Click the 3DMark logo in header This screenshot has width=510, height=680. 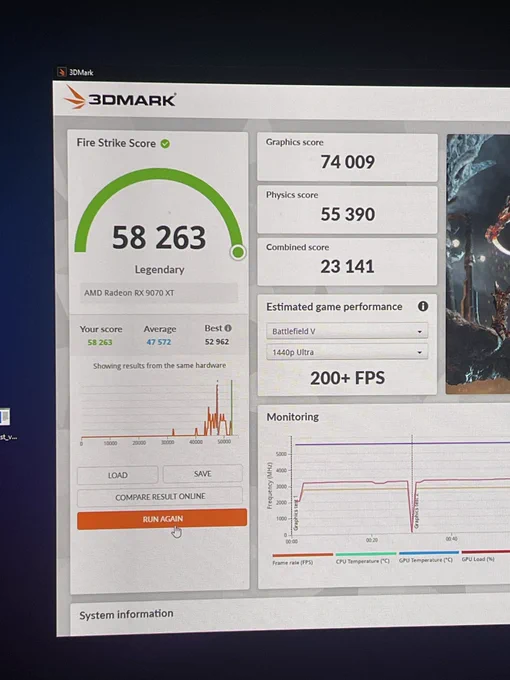pos(120,98)
